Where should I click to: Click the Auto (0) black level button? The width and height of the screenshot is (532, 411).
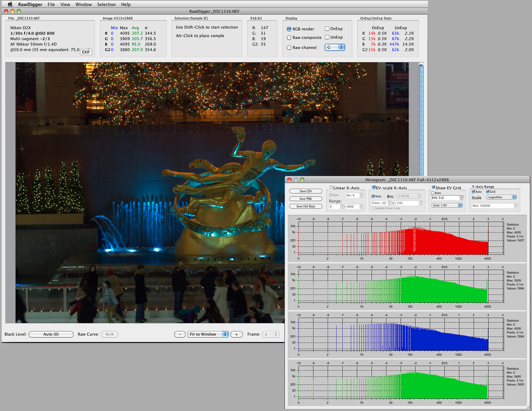[51, 334]
